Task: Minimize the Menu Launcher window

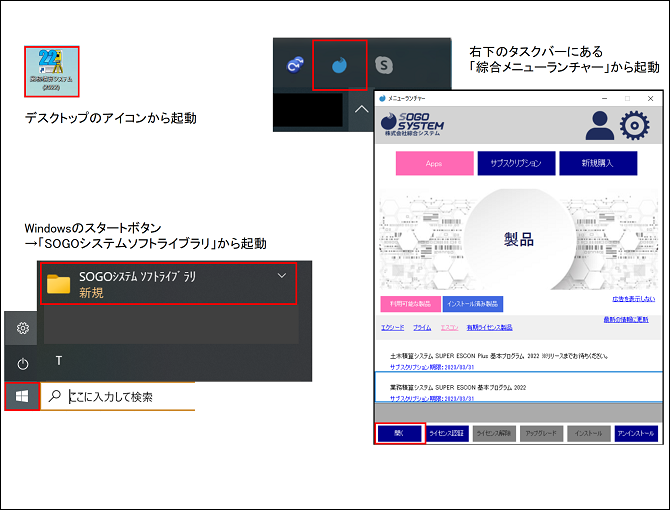Action: coord(605,99)
